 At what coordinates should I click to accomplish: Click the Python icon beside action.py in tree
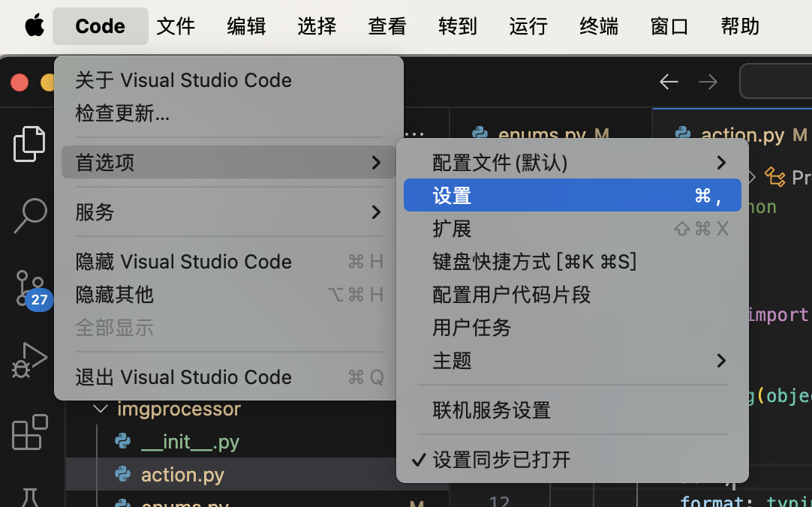pyautogui.click(x=123, y=474)
